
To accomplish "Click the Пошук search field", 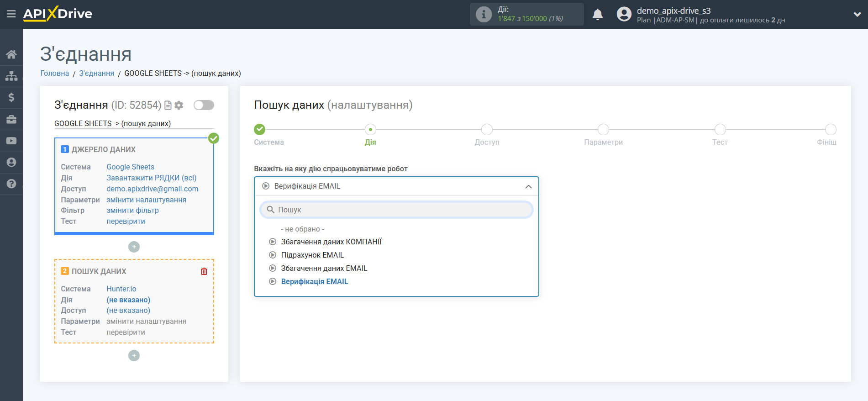I will tap(396, 210).
